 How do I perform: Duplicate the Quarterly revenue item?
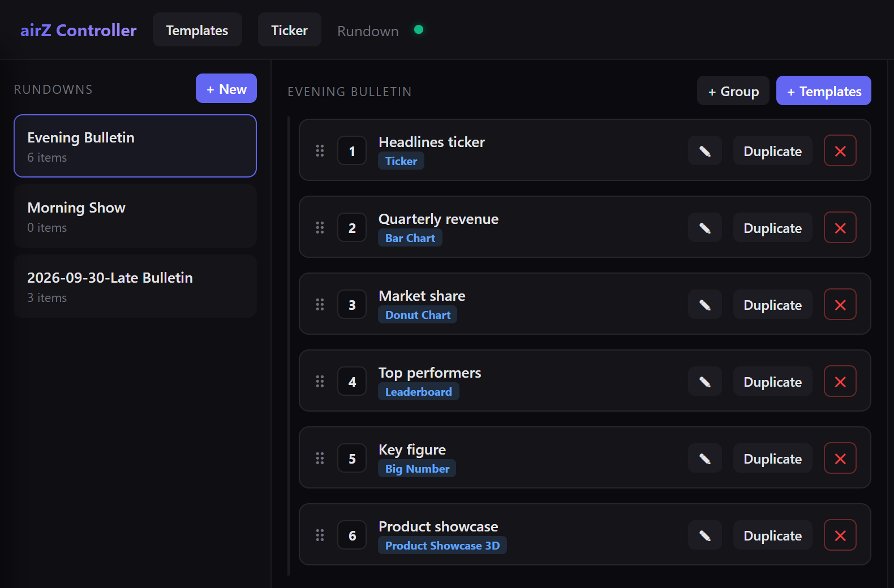point(772,228)
